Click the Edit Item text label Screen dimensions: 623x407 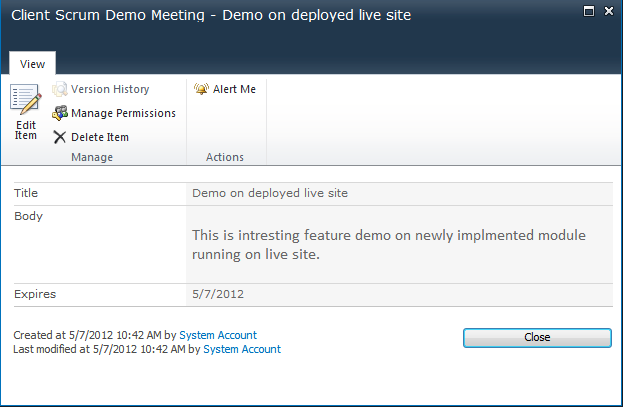pyautogui.click(x=26, y=130)
